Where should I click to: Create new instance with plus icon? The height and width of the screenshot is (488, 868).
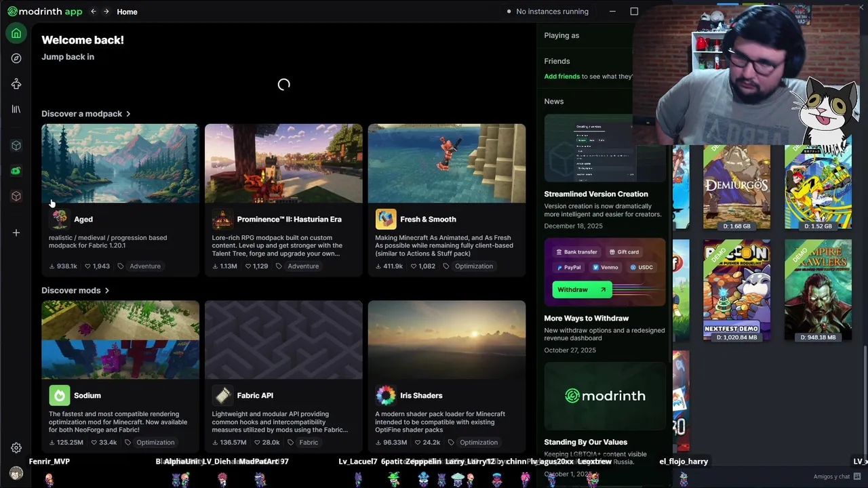click(x=16, y=232)
